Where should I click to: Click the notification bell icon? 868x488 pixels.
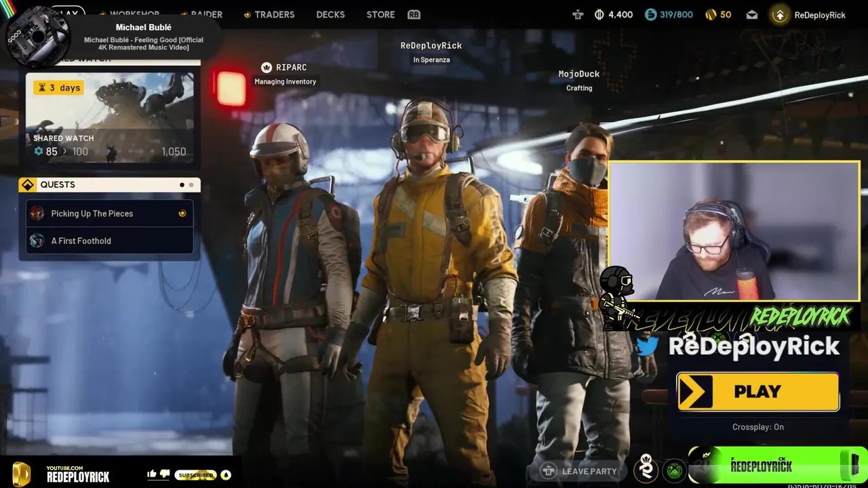(226, 475)
